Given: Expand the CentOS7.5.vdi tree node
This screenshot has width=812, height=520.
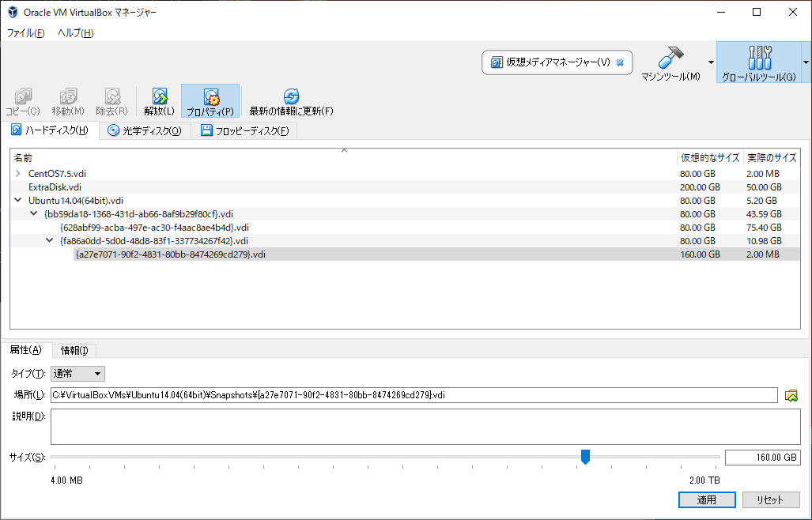Looking at the screenshot, I should [x=18, y=173].
